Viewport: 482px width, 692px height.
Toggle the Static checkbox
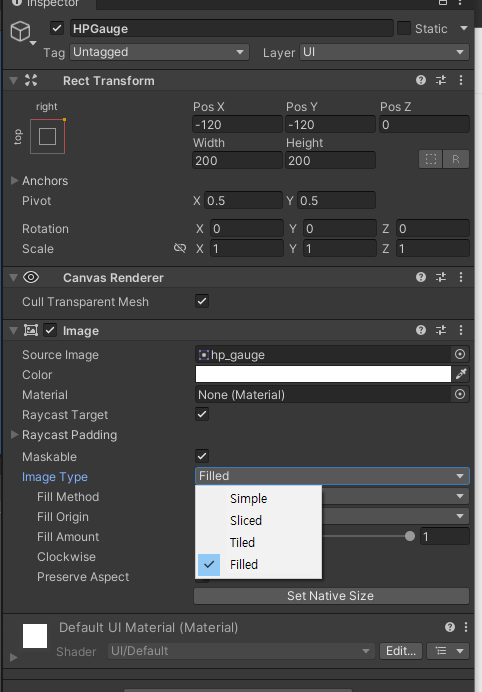[x=403, y=28]
